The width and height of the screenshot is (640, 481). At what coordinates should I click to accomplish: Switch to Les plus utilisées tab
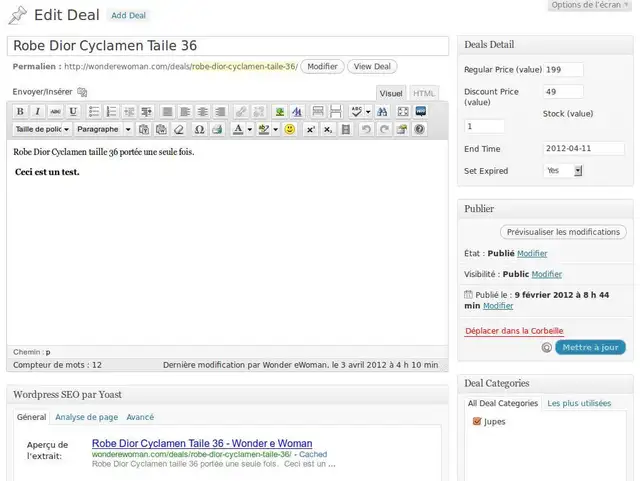coord(579,403)
